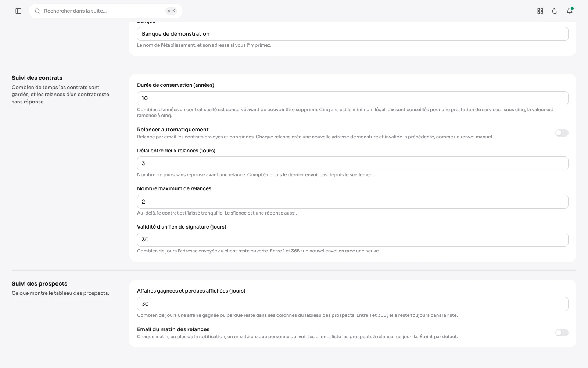Click the 'Suivi des prospects' heading
The image size is (588, 368).
click(x=39, y=284)
